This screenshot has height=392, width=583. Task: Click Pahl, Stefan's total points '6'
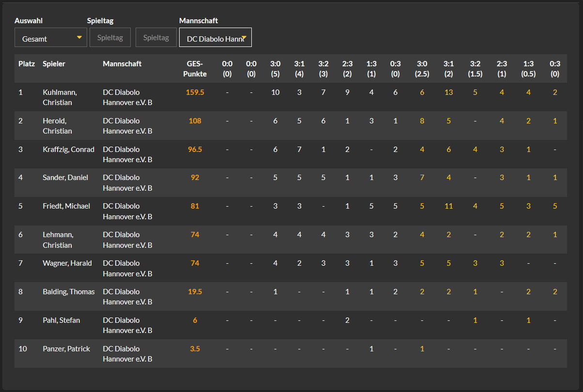195,320
